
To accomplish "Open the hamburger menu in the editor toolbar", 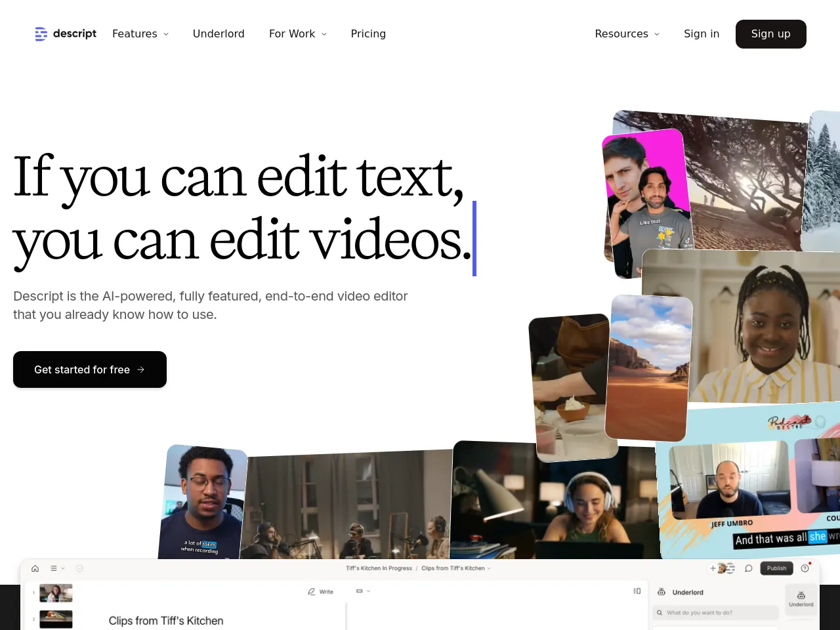I will pyautogui.click(x=54, y=568).
